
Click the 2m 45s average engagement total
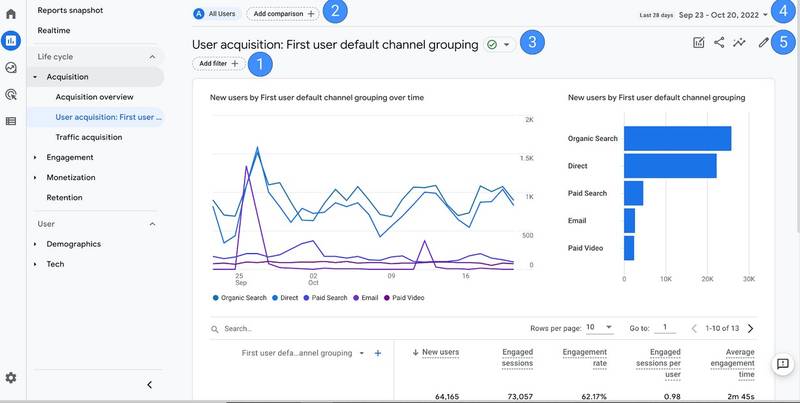pyautogui.click(x=742, y=397)
